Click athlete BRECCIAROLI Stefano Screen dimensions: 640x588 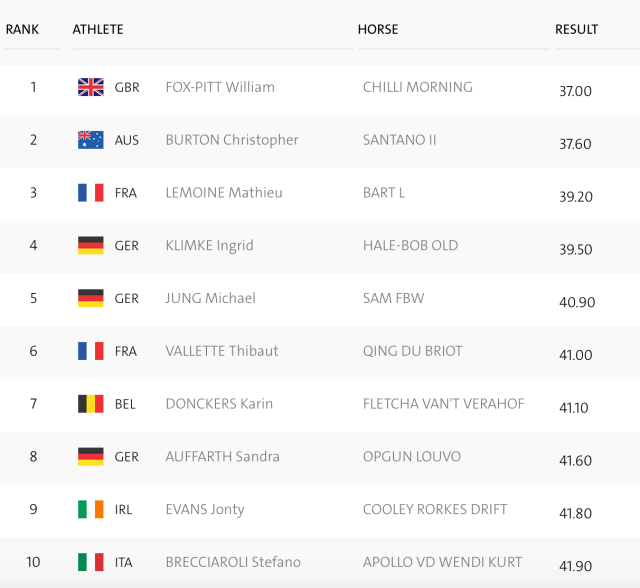(233, 562)
